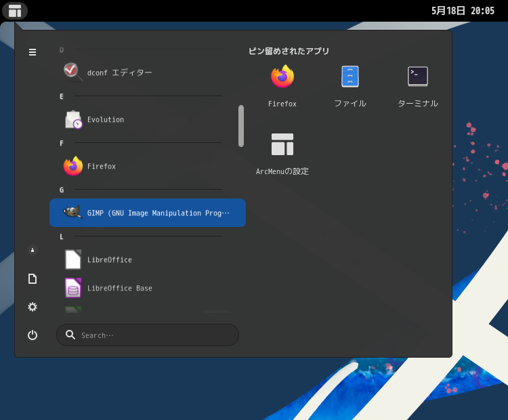Open GIMP image editor entry
Image resolution: width=508 pixels, height=420 pixels.
148,213
